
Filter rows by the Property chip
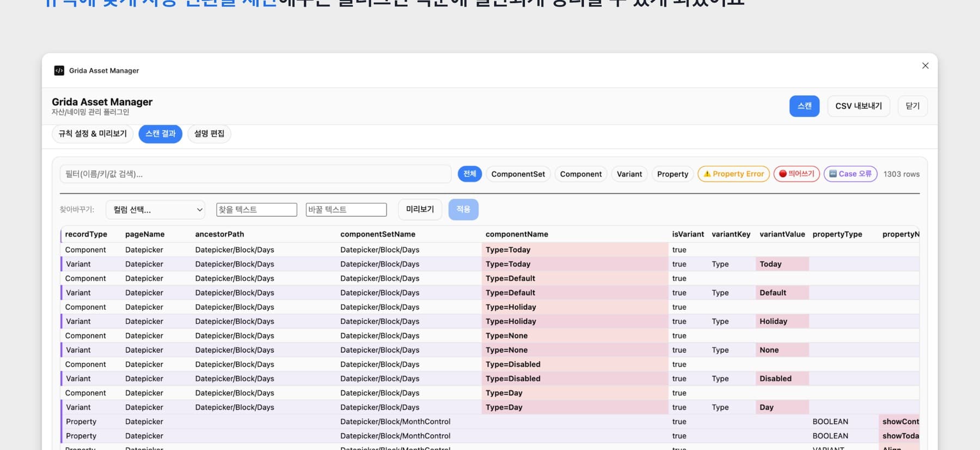pyautogui.click(x=672, y=174)
